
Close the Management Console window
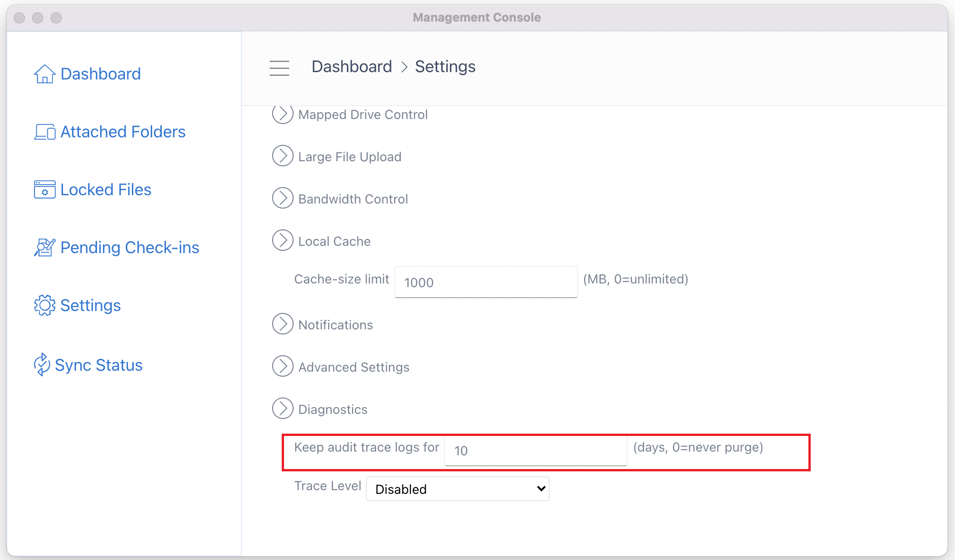click(19, 18)
